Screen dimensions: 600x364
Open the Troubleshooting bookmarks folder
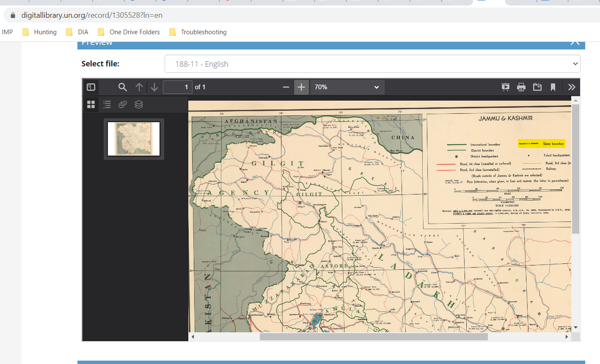coord(198,32)
